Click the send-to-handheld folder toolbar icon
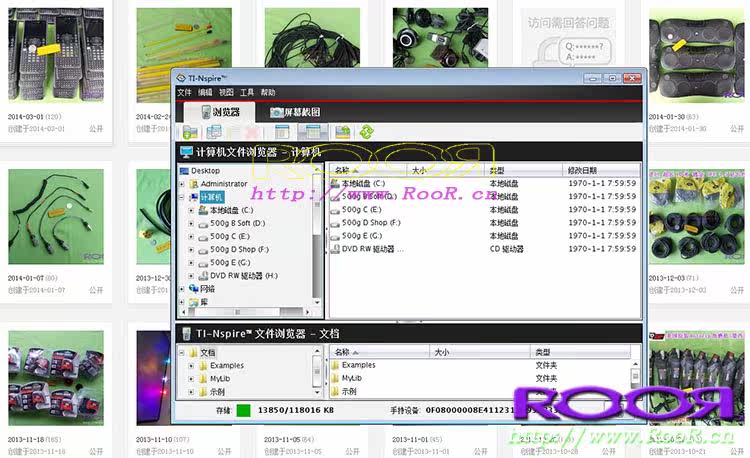Image resolution: width=750 pixels, height=458 pixels. 342,132
